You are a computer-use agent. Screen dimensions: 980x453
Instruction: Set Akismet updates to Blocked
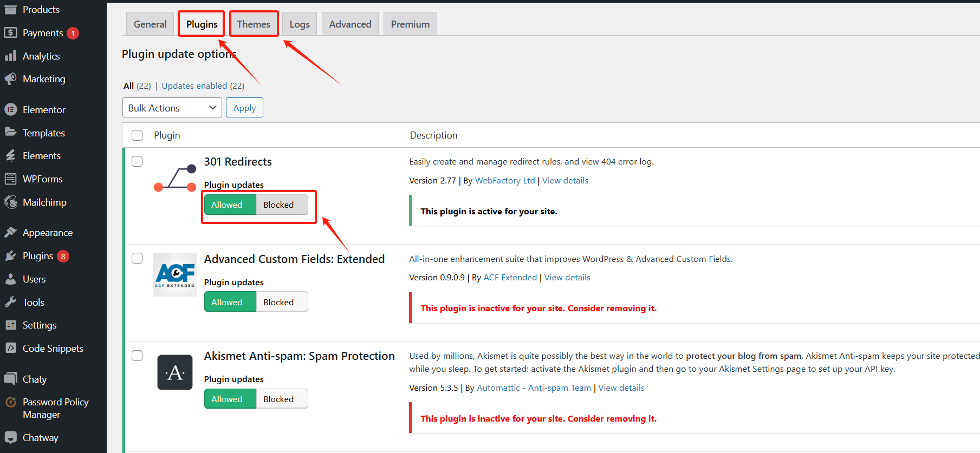[x=282, y=399]
